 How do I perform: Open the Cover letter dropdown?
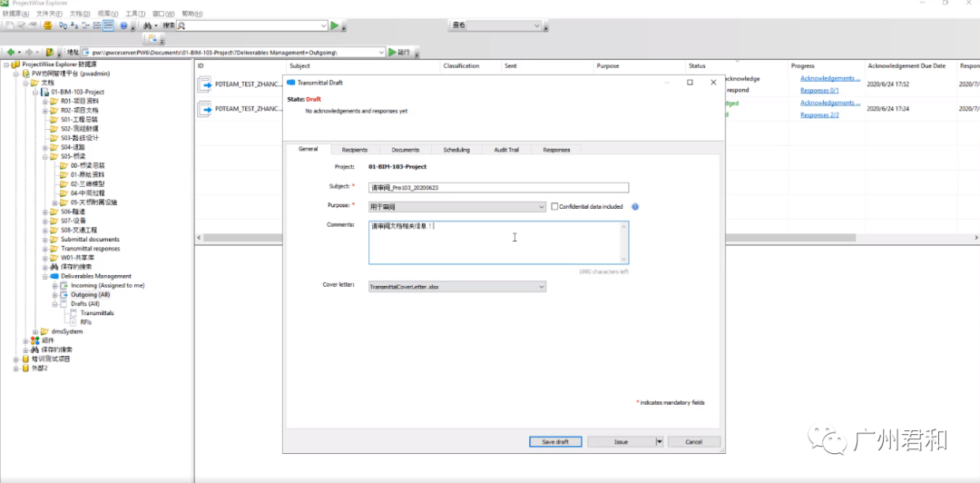tap(542, 287)
